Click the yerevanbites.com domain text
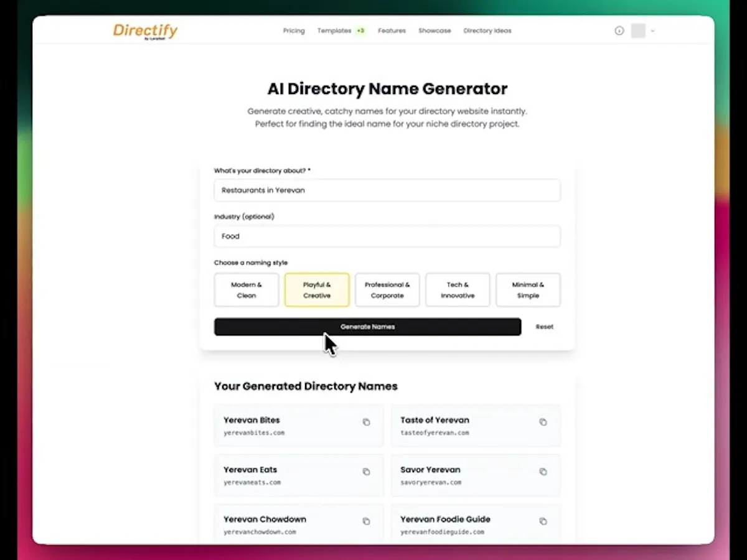This screenshot has width=747, height=560. pos(254,432)
